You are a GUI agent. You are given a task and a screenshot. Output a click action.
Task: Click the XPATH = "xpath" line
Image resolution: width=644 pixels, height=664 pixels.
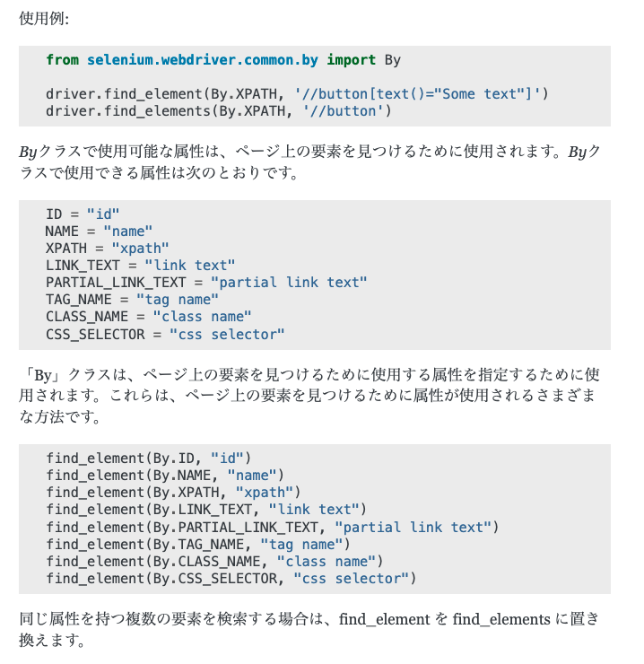tap(108, 248)
